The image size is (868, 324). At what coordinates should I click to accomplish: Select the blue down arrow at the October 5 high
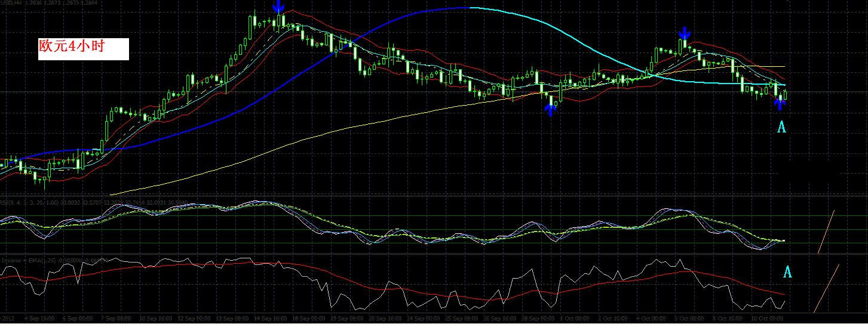coord(685,33)
